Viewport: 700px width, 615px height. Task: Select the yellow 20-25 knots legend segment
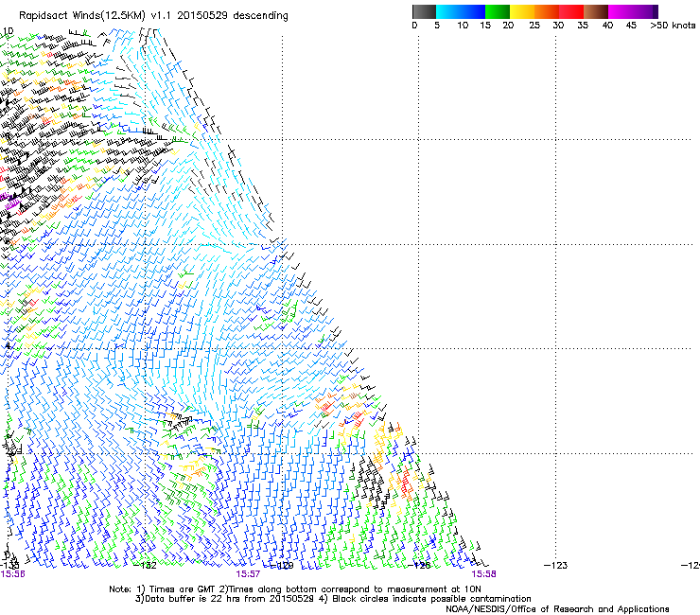(522, 11)
